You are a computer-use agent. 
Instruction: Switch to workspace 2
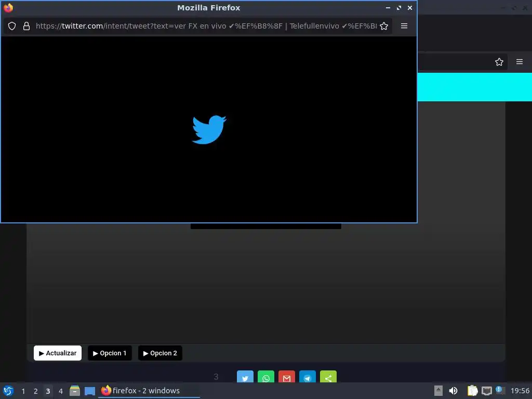tap(36, 391)
